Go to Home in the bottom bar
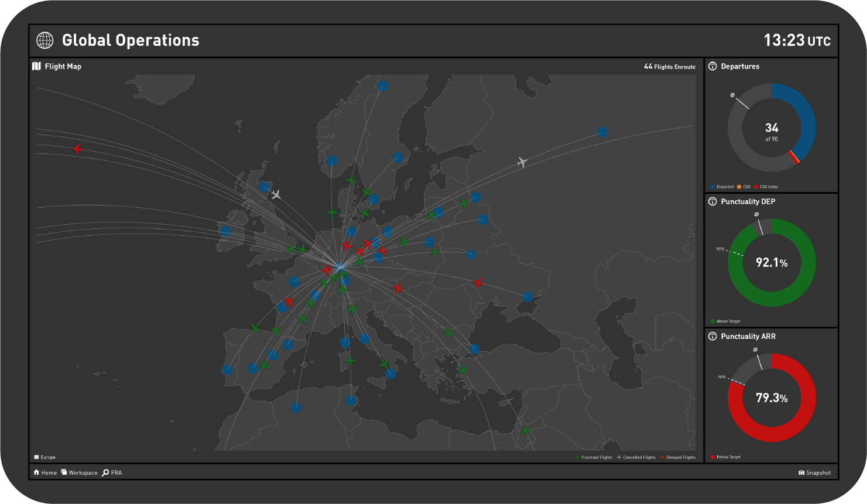The height and width of the screenshot is (504, 867). coord(45,472)
